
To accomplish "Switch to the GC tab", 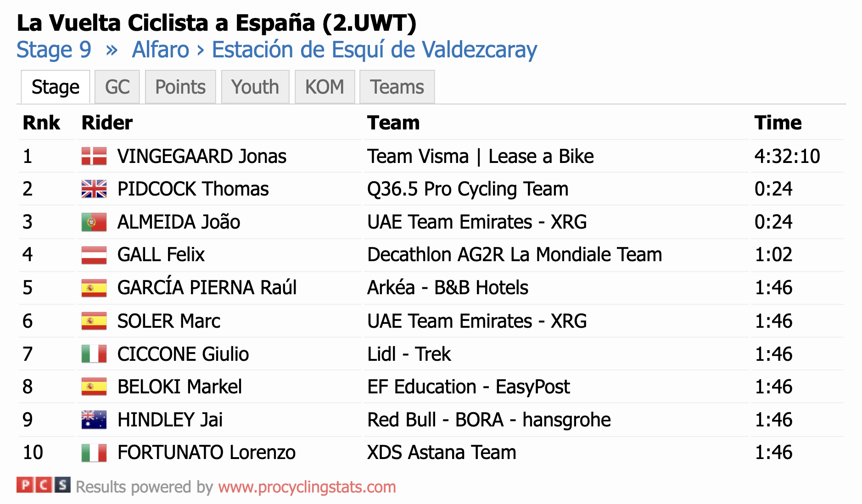I will (117, 87).
